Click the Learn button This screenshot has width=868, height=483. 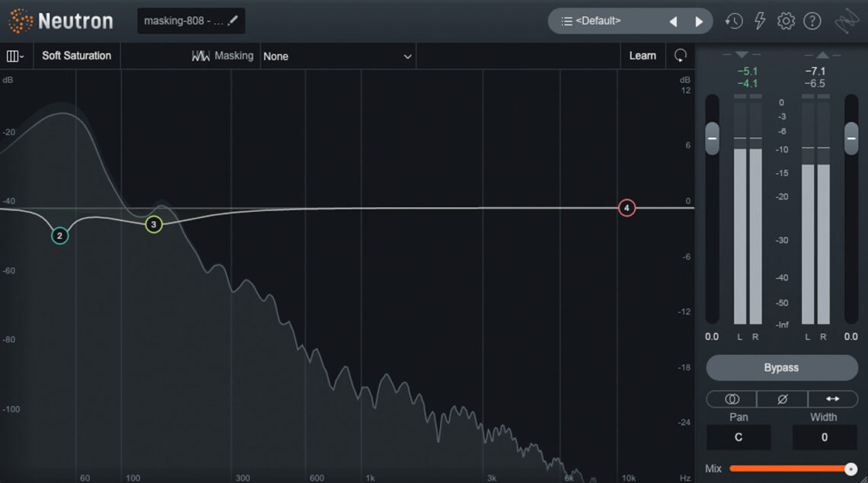tap(643, 56)
